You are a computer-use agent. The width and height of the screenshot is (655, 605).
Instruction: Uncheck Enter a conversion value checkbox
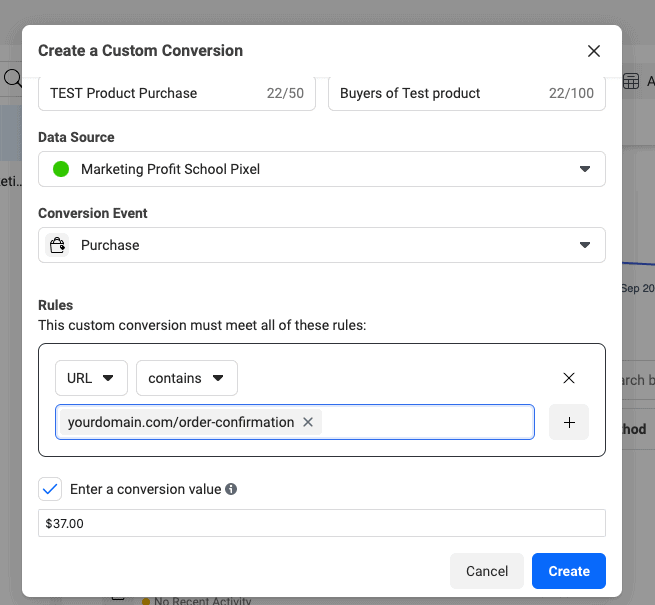pos(50,489)
